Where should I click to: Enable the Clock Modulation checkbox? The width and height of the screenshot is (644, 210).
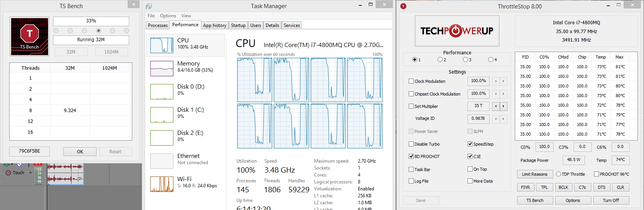(411, 81)
